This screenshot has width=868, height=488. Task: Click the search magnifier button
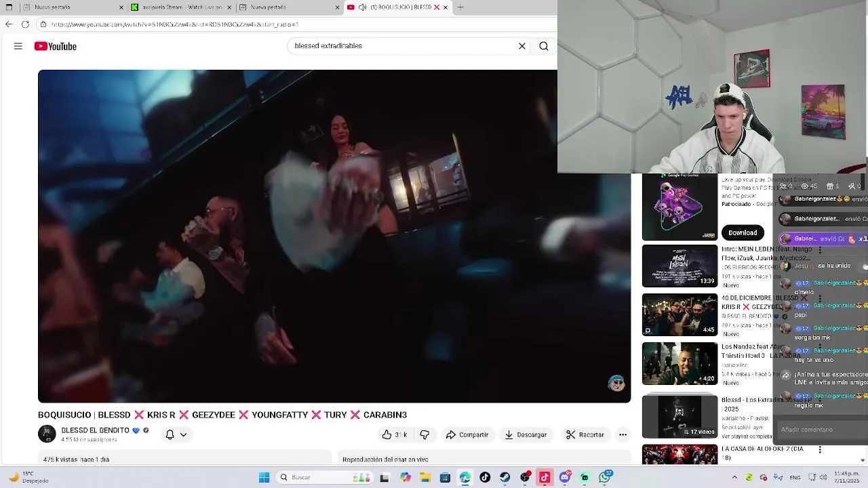(x=544, y=46)
